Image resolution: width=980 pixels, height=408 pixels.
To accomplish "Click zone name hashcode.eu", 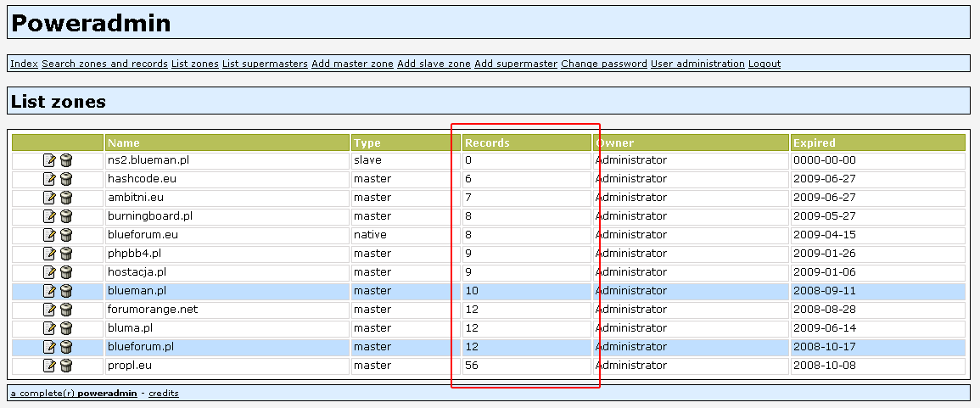I will tap(142, 179).
